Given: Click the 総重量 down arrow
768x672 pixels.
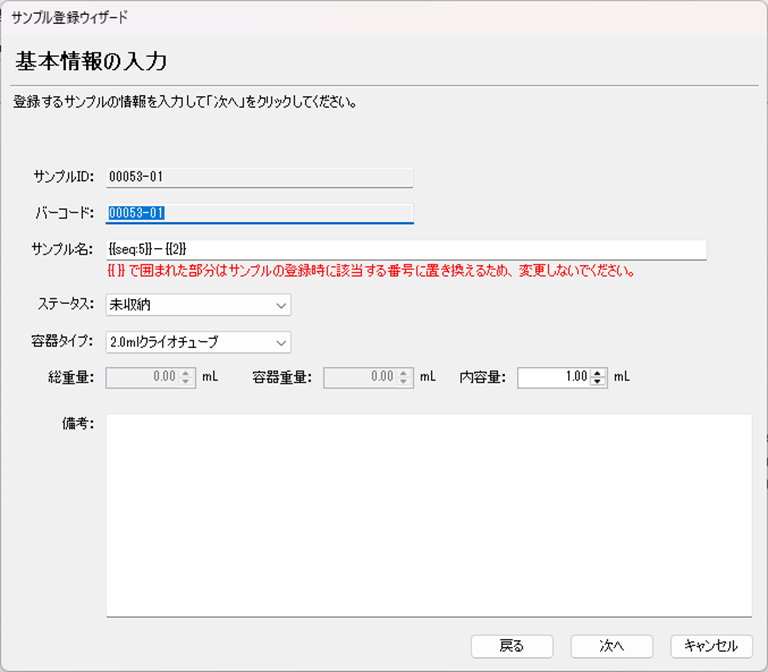Looking at the screenshot, I should point(185,382).
